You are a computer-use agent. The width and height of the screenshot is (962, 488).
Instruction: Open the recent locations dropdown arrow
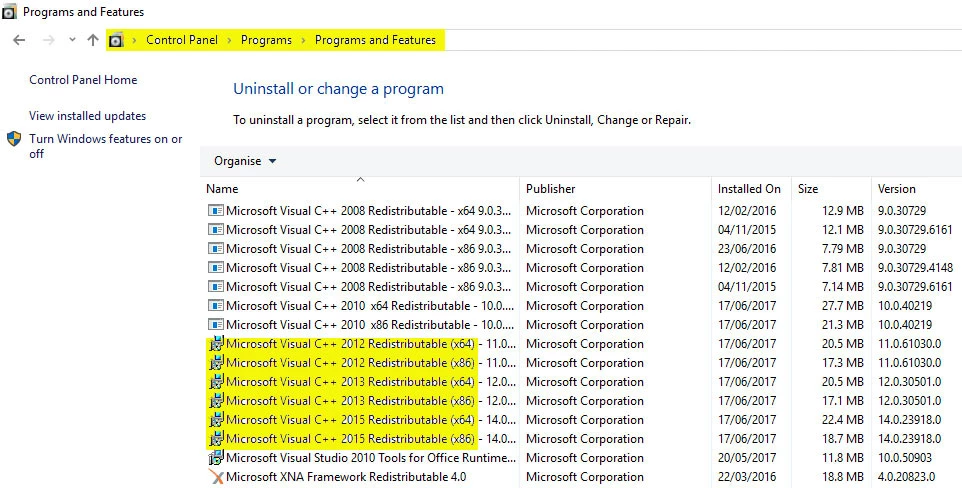(x=72, y=40)
